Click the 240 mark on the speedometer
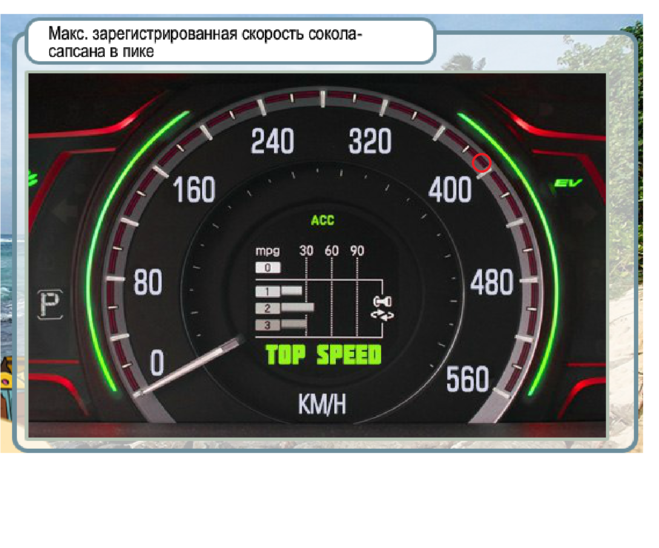The height and width of the screenshot is (548, 659). click(272, 142)
